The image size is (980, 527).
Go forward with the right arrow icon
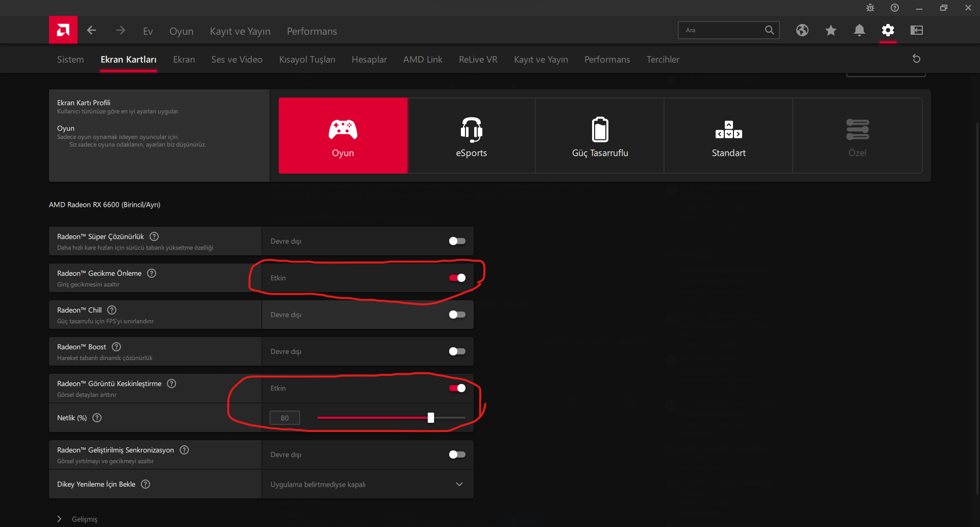tap(120, 31)
